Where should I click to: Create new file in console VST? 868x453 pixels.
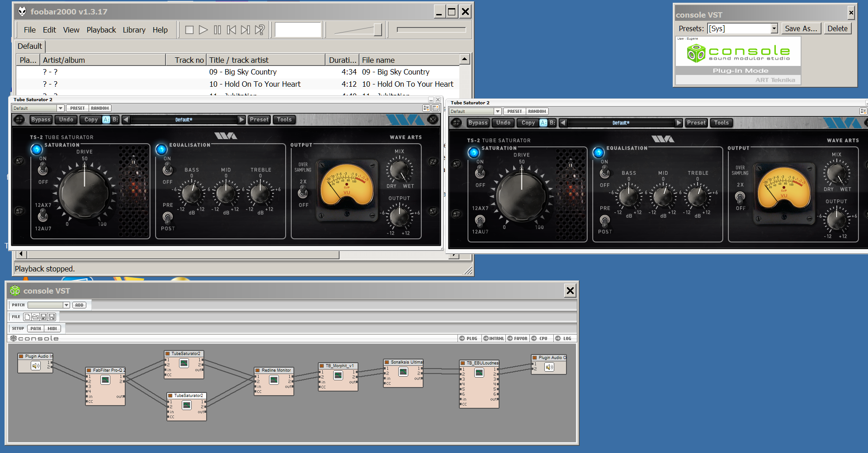pyautogui.click(x=27, y=317)
